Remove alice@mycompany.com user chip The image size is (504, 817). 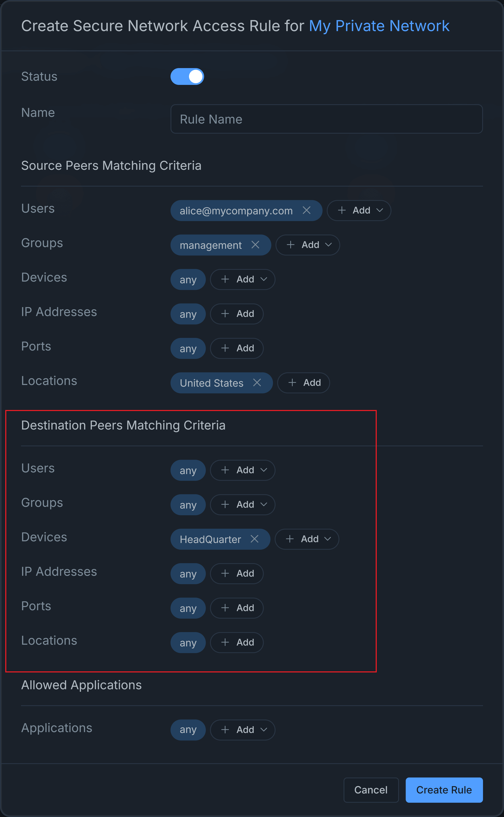point(306,210)
